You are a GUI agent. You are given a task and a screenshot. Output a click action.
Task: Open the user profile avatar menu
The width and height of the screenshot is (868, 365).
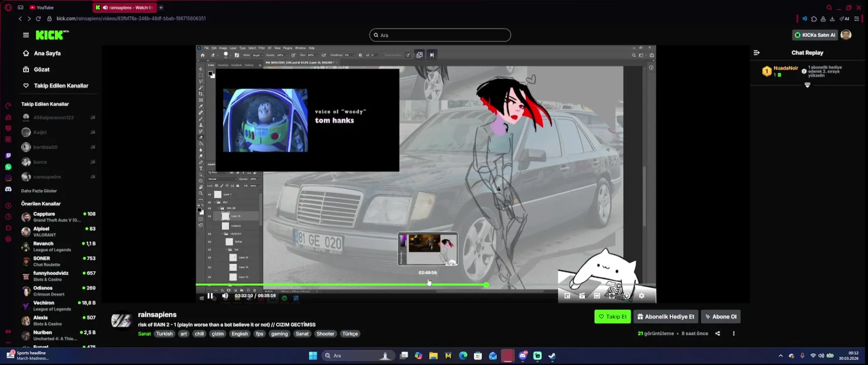point(846,35)
